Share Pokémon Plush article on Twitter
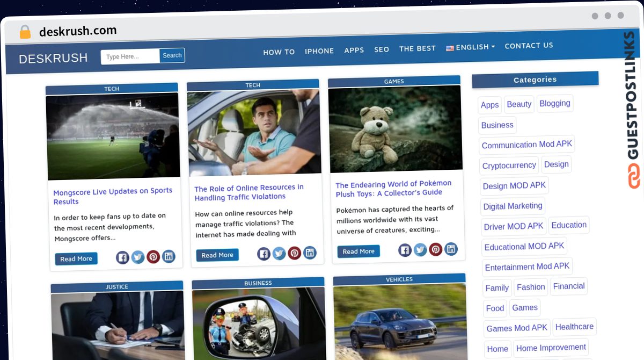 [x=420, y=249]
